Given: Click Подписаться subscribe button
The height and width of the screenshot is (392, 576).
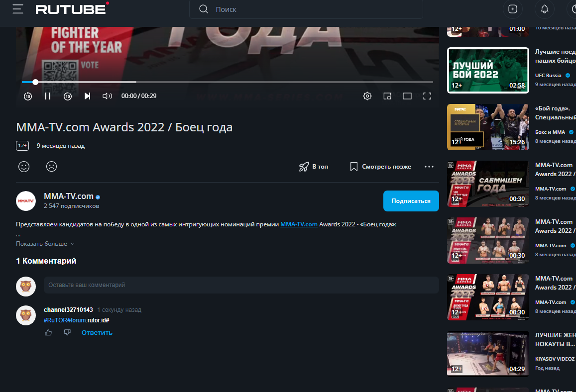Looking at the screenshot, I should point(411,201).
